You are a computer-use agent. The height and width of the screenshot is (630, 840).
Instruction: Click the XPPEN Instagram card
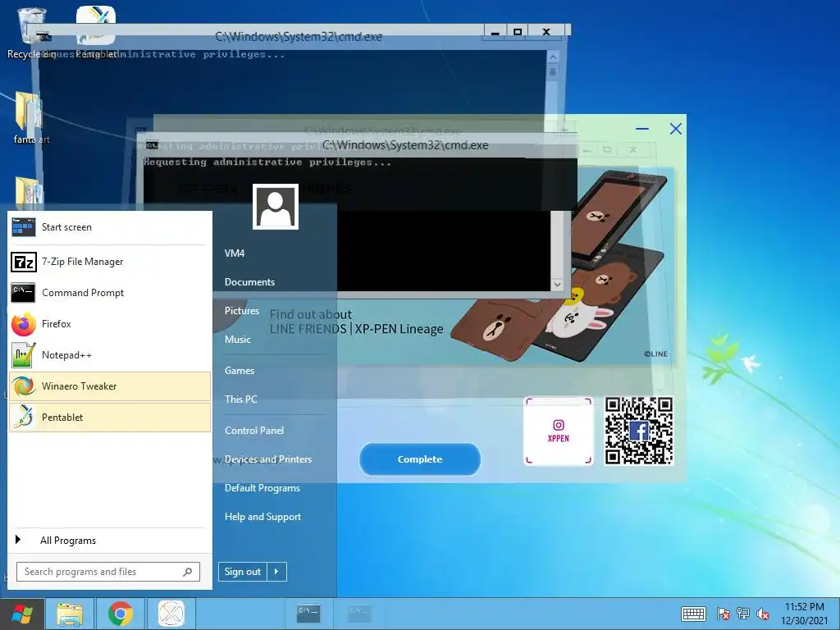pos(558,431)
